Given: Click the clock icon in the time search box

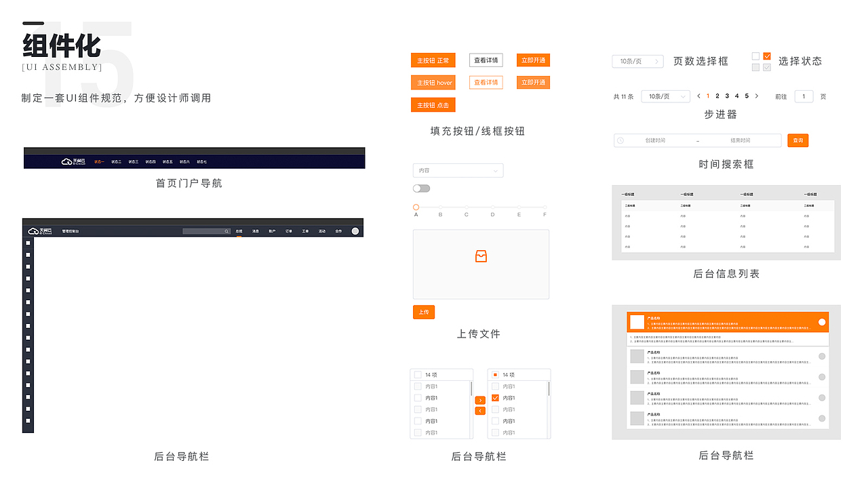Looking at the screenshot, I should (620, 140).
